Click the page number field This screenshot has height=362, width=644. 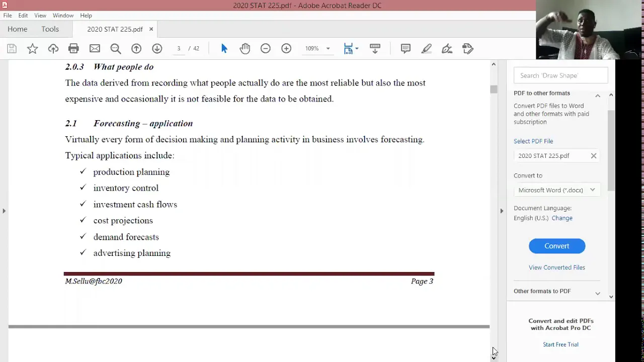click(x=179, y=49)
